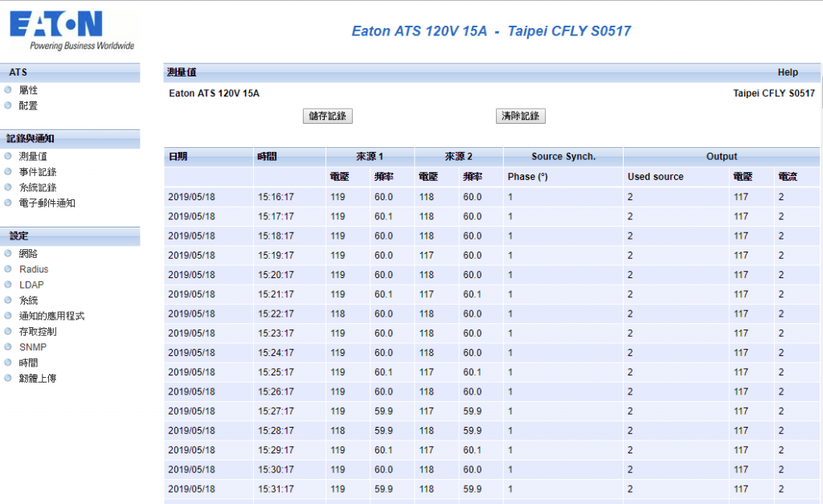Click the time cell 15:16:17
Viewport: 823px width, 504px height.
[276, 197]
